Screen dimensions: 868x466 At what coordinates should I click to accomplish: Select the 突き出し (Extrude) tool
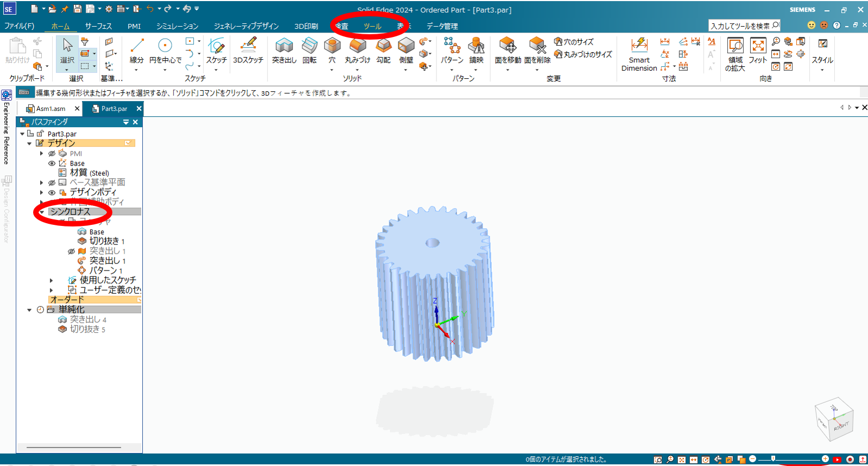284,46
